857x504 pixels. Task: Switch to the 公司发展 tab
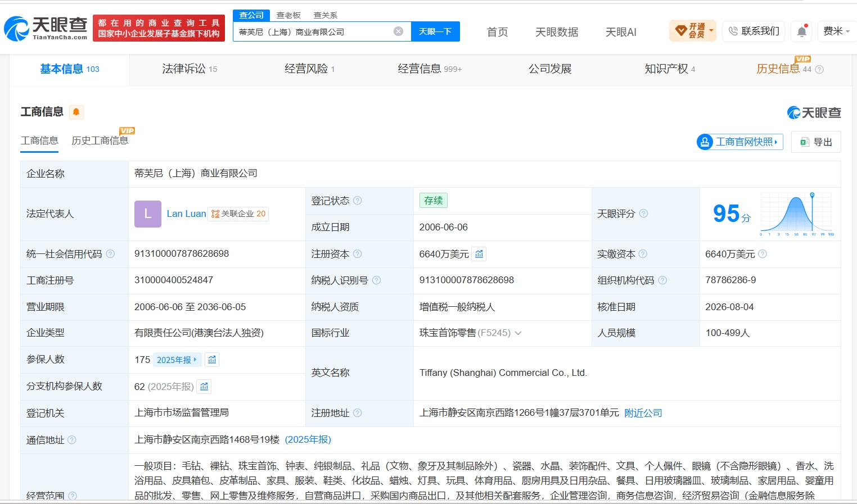click(550, 69)
